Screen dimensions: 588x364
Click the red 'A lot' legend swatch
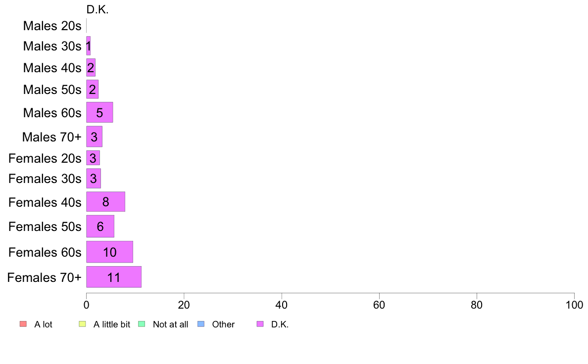pos(23,324)
